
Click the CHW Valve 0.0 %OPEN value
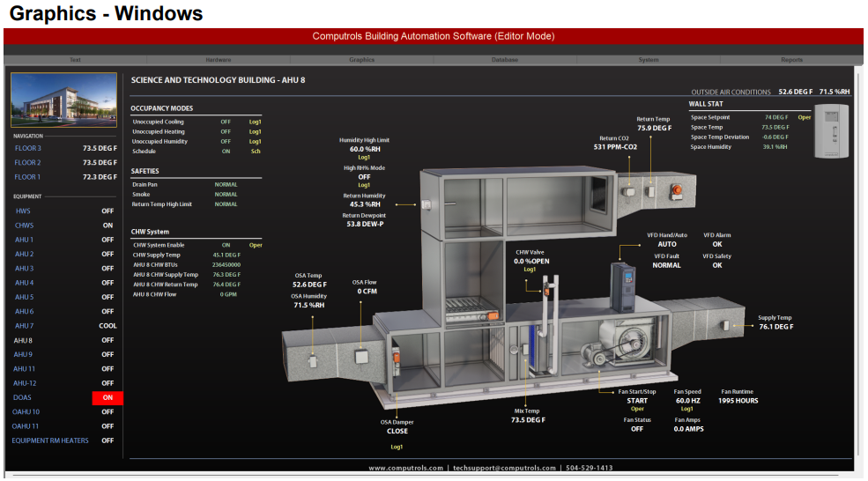[x=531, y=261]
